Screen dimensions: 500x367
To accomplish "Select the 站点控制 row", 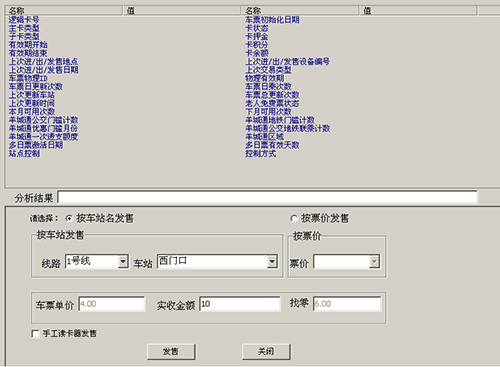I will [24, 153].
